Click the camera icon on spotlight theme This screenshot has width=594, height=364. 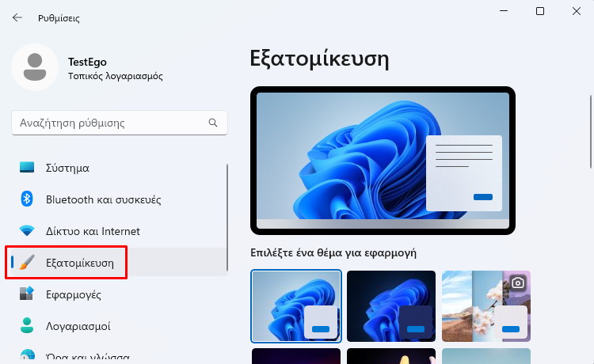[x=518, y=282]
